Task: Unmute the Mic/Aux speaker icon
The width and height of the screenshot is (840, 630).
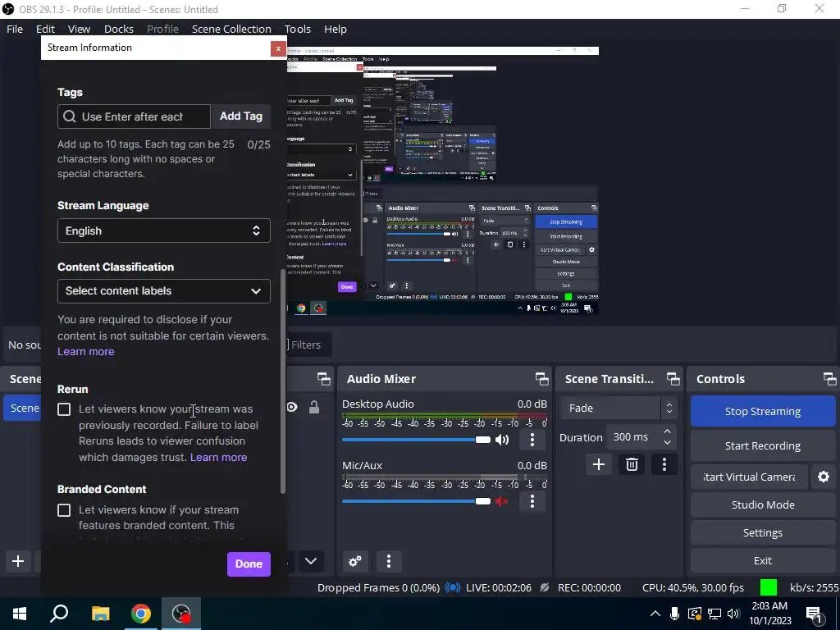Action: [502, 501]
